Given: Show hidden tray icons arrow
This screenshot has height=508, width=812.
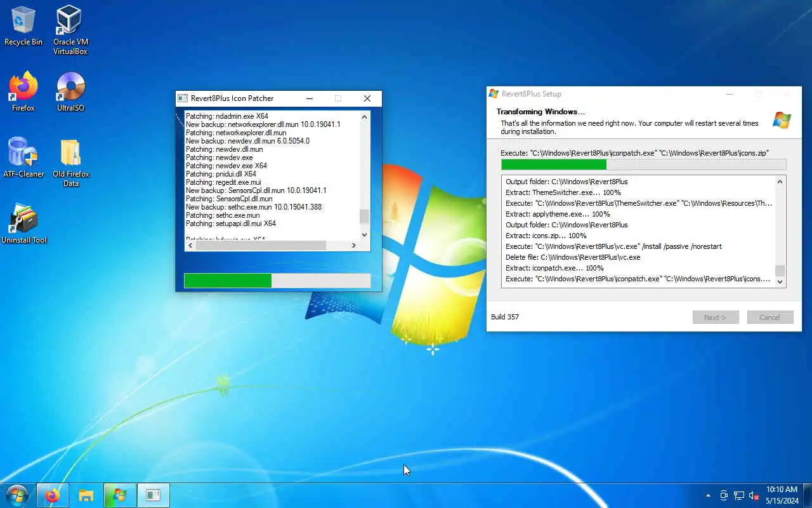Looking at the screenshot, I should tap(708, 495).
